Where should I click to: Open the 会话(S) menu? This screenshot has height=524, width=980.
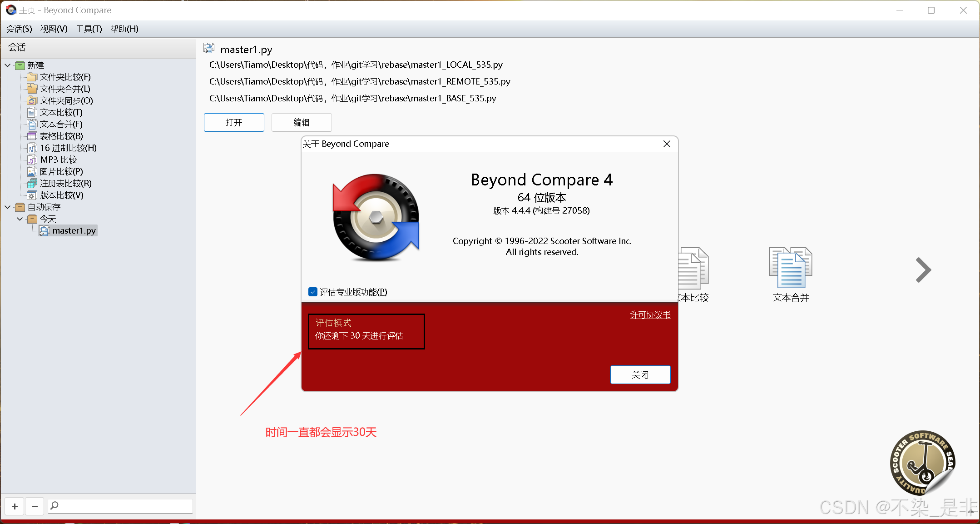tap(19, 29)
